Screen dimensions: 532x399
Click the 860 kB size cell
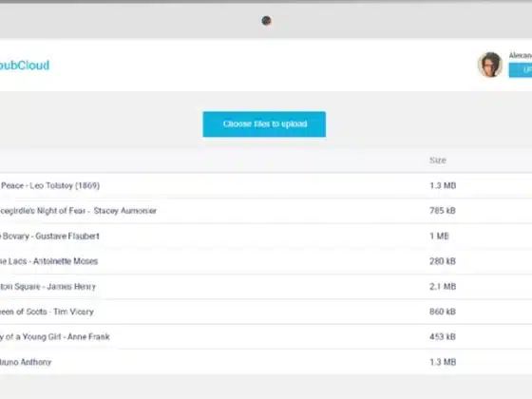[x=443, y=312]
